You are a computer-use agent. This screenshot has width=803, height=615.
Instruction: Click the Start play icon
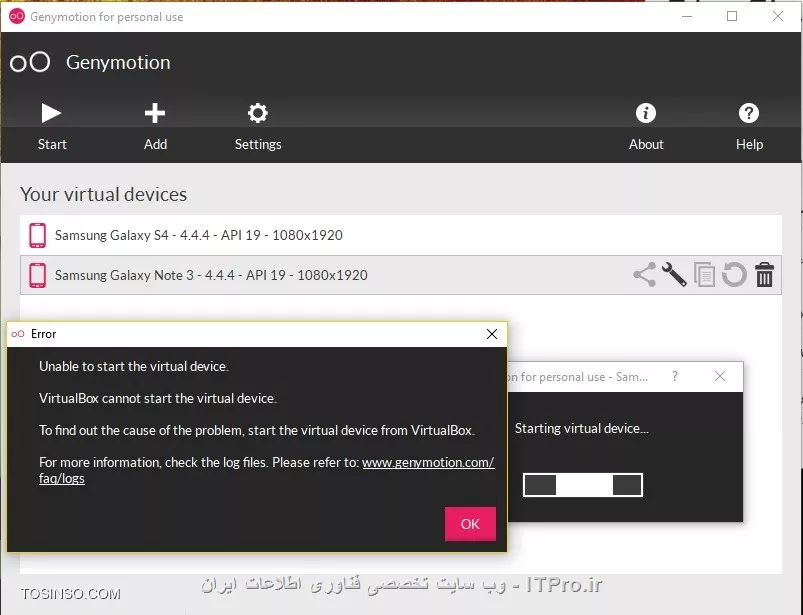[51, 113]
